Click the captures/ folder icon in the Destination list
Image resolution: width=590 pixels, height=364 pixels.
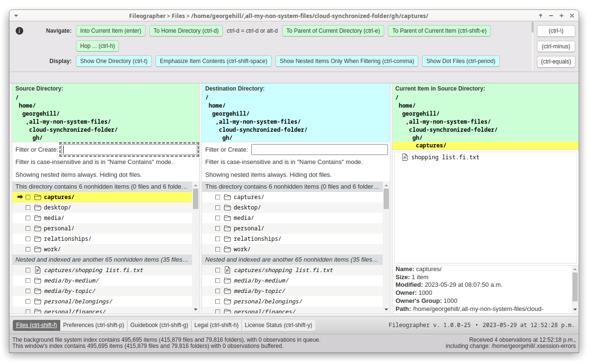228,197
